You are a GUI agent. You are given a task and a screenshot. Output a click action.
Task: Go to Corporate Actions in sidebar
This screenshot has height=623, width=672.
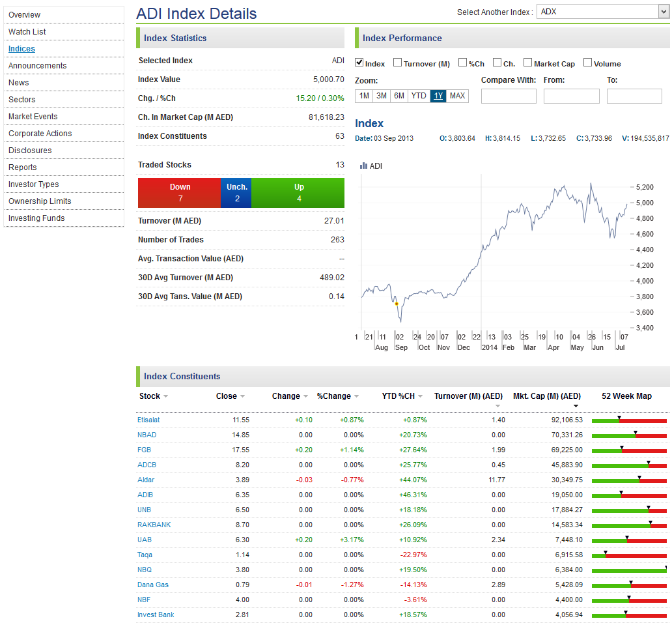click(x=40, y=134)
